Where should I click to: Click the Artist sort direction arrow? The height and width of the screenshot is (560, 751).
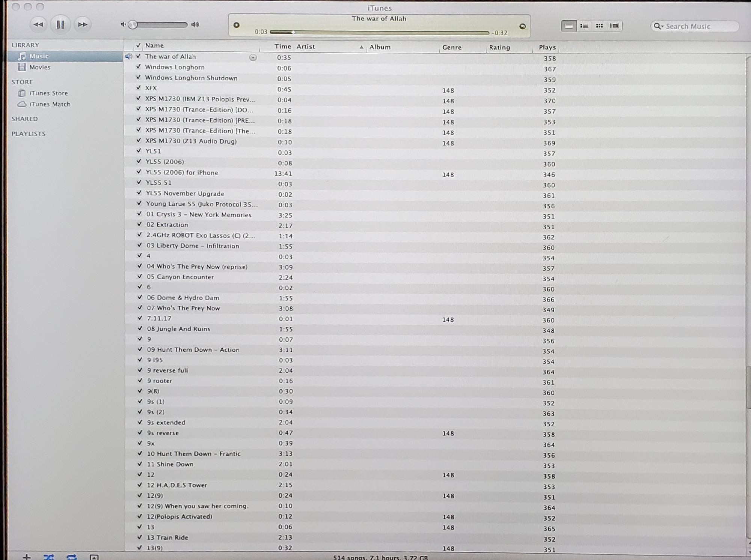tap(361, 47)
